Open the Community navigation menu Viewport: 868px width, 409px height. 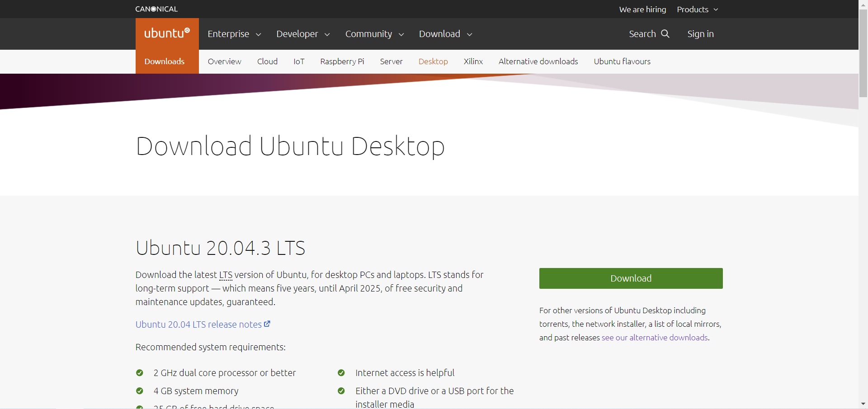pyautogui.click(x=368, y=34)
